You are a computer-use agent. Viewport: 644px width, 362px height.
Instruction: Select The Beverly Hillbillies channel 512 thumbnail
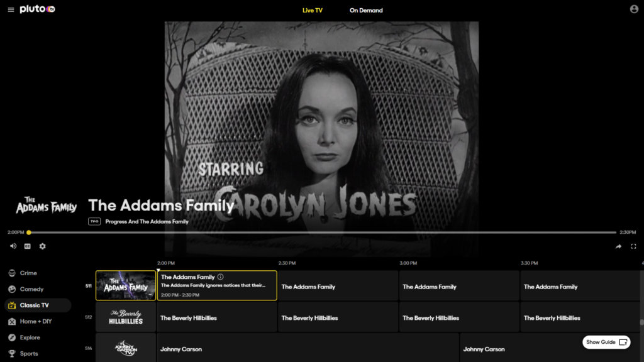point(126,317)
